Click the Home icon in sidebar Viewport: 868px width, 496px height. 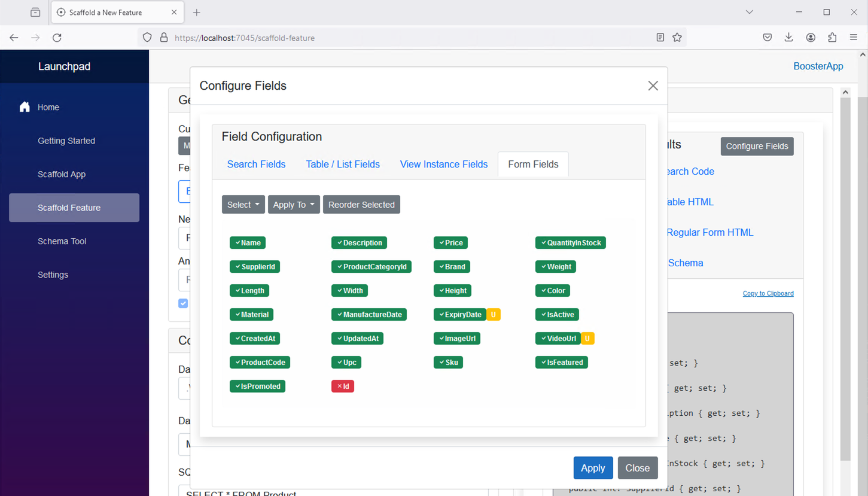[x=25, y=107]
